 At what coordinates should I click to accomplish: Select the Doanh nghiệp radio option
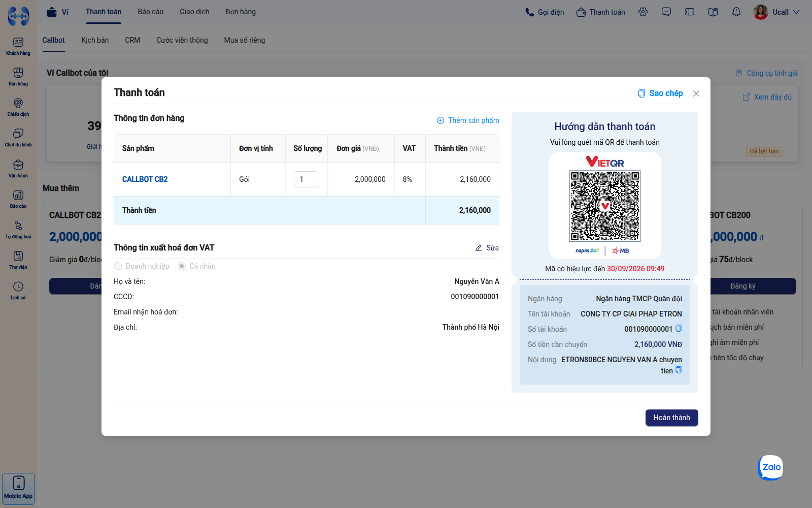click(x=118, y=266)
